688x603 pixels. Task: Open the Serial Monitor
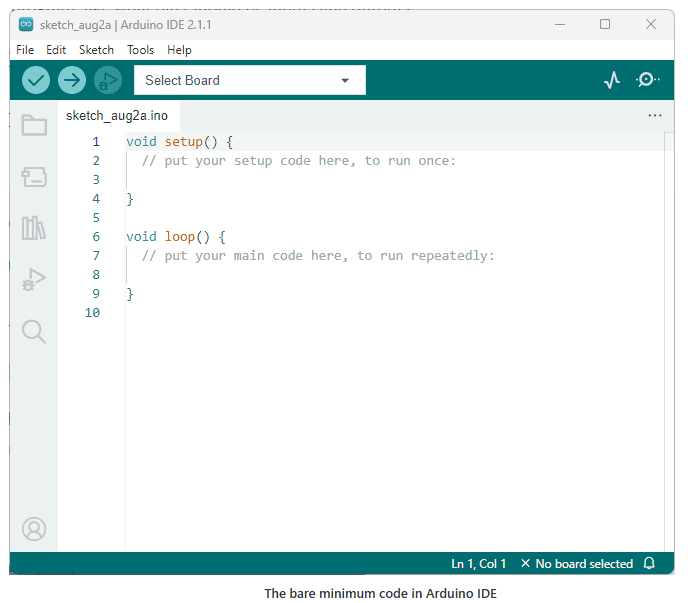(x=648, y=80)
